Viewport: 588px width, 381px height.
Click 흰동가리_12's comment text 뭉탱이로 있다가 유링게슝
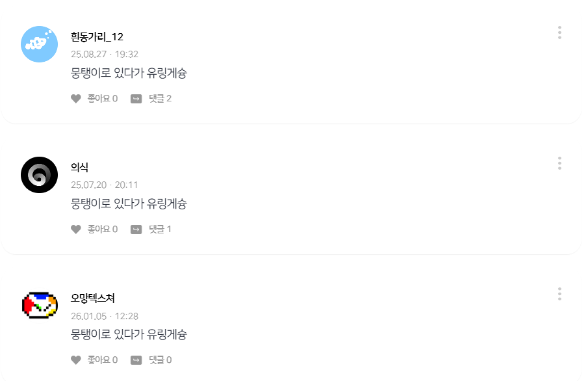click(x=127, y=73)
